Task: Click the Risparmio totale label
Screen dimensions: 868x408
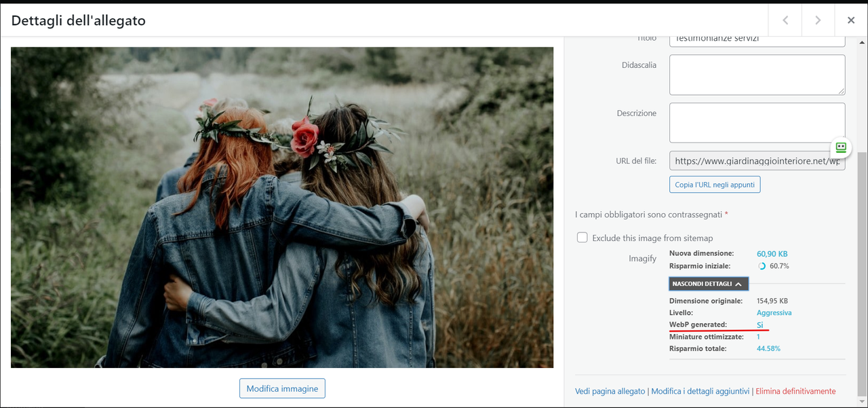Action: coord(698,348)
